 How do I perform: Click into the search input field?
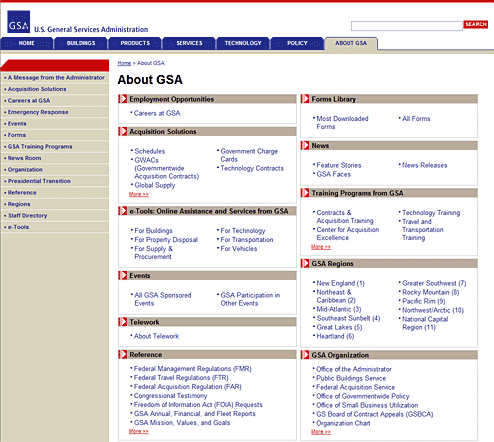pyautogui.click(x=407, y=26)
